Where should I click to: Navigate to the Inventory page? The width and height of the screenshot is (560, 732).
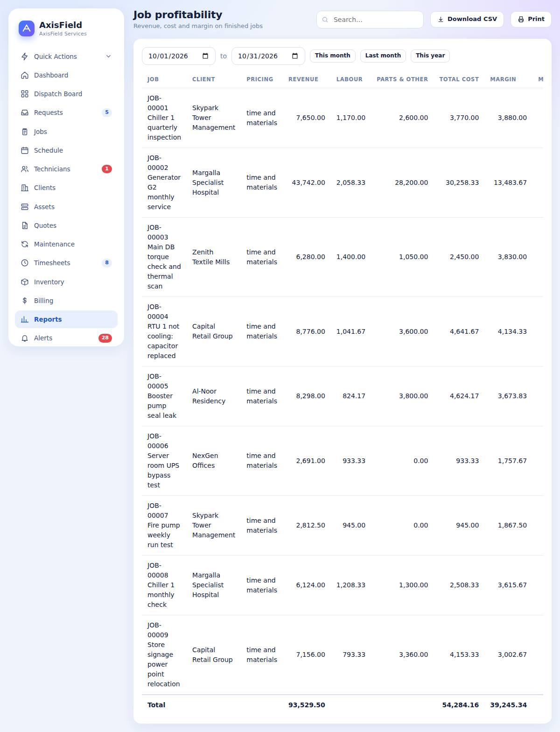click(x=66, y=282)
